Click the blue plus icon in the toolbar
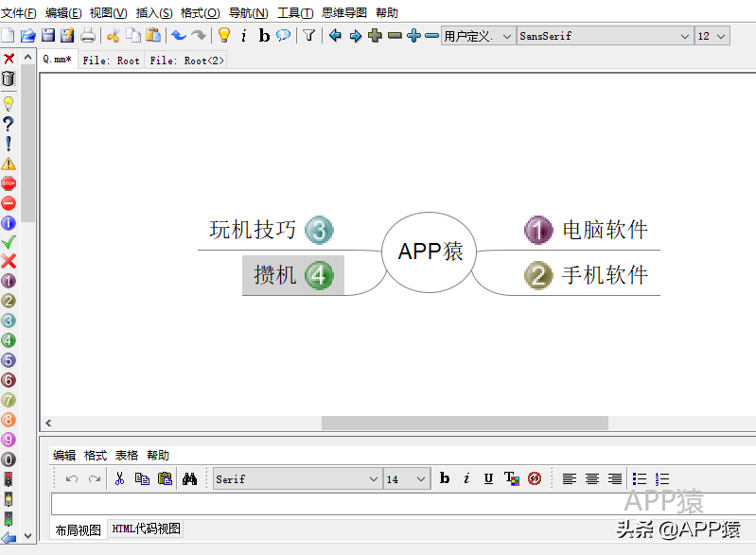 (x=413, y=36)
